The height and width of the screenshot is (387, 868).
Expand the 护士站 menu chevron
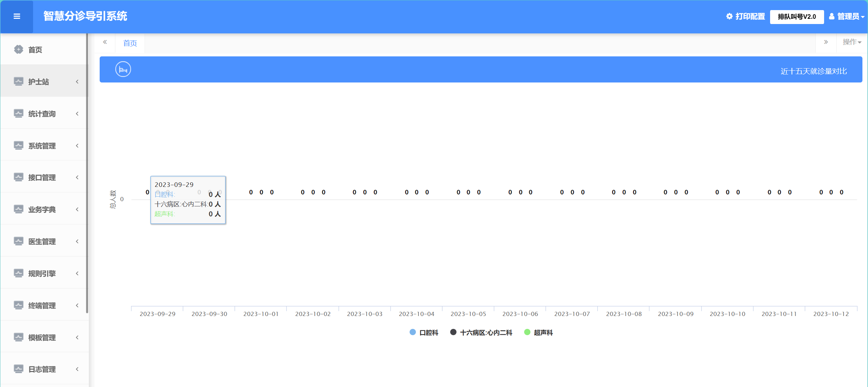77,82
